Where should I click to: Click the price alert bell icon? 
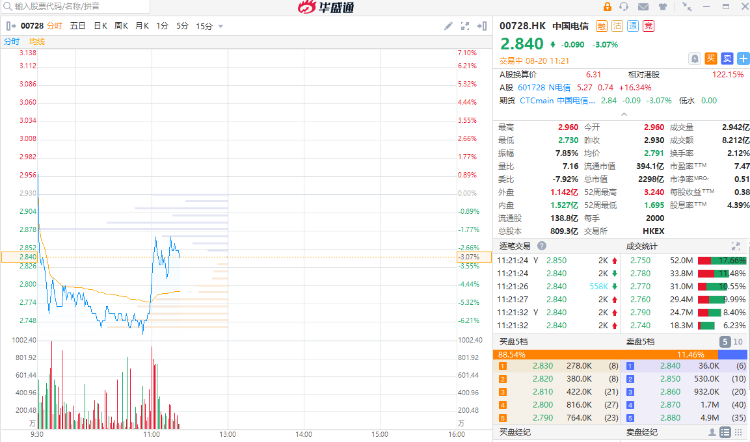[x=695, y=58]
